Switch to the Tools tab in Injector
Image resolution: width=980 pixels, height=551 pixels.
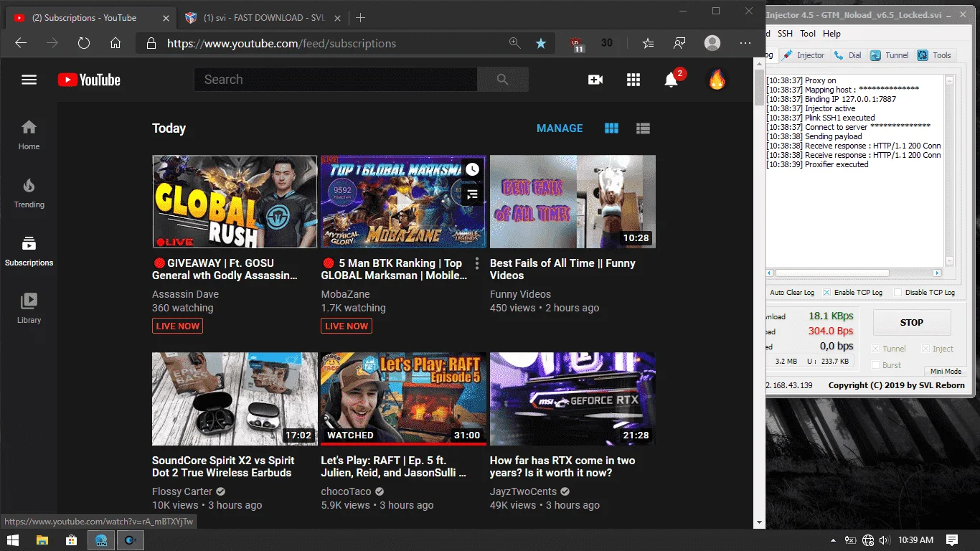click(935, 55)
